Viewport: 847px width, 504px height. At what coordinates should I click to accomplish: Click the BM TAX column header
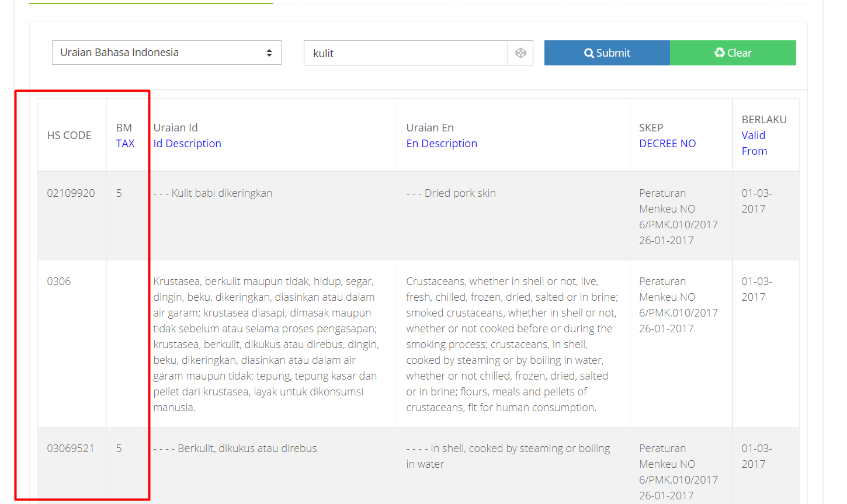pyautogui.click(x=125, y=135)
